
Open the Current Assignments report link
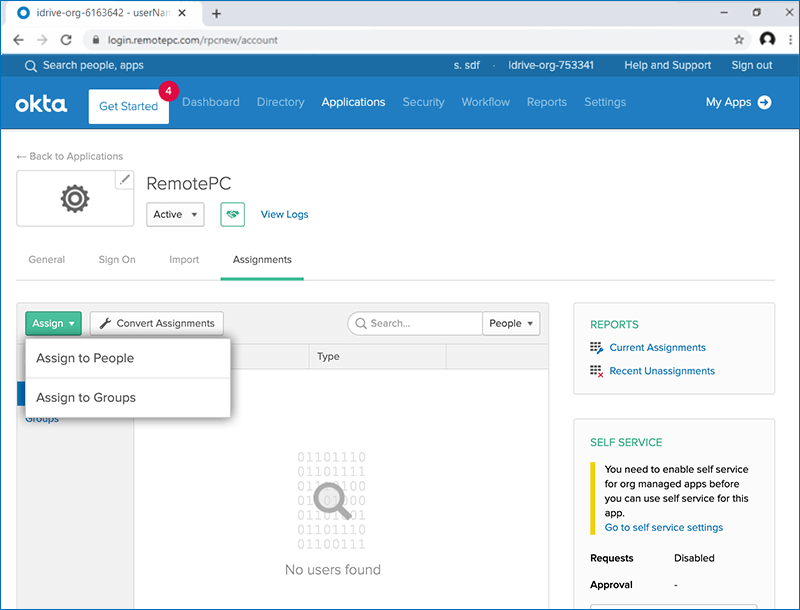(658, 347)
